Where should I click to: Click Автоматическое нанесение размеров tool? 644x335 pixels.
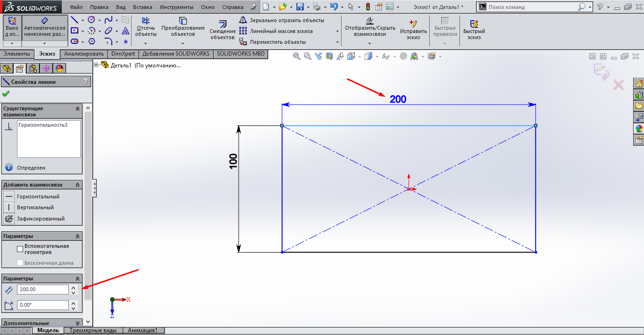click(45, 27)
